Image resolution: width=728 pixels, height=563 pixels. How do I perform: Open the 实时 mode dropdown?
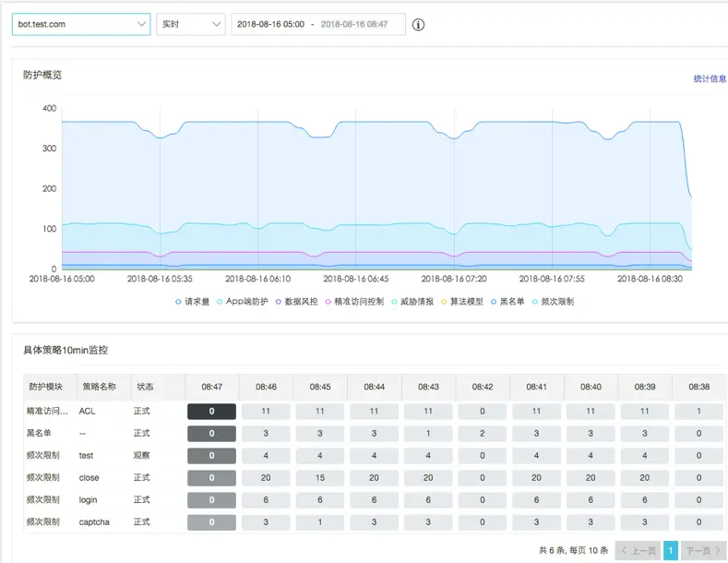(x=191, y=24)
